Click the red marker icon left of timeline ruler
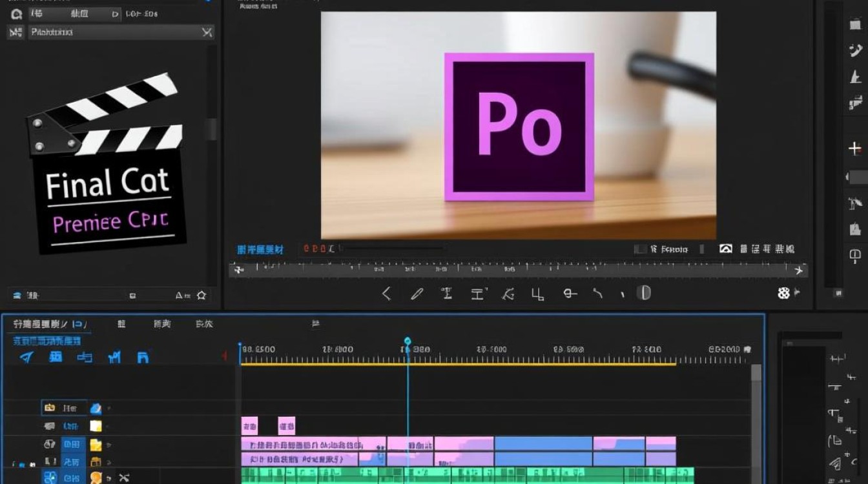Image resolution: width=868 pixels, height=484 pixels. click(225, 356)
